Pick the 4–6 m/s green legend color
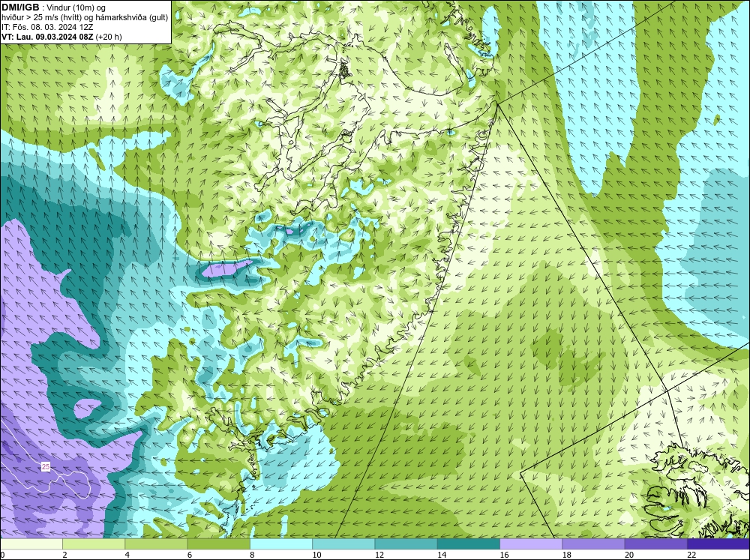Image resolution: width=750 pixels, height=560 pixels. point(156,544)
